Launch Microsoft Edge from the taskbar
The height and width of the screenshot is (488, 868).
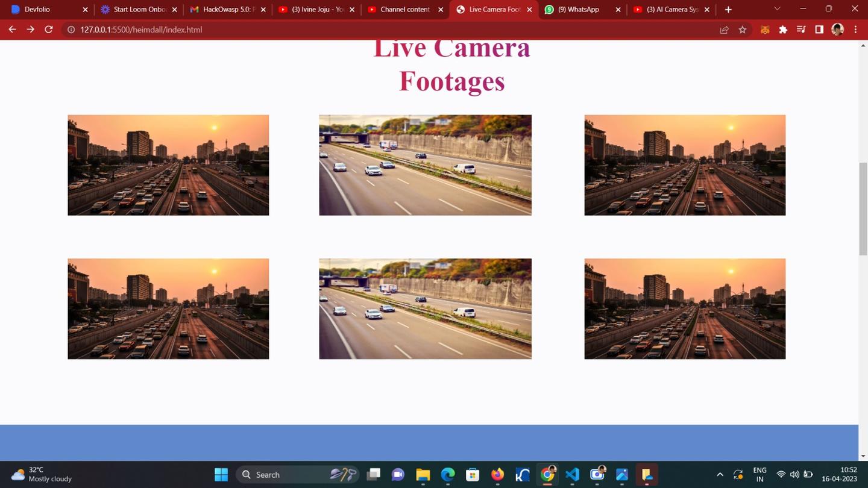click(x=448, y=475)
